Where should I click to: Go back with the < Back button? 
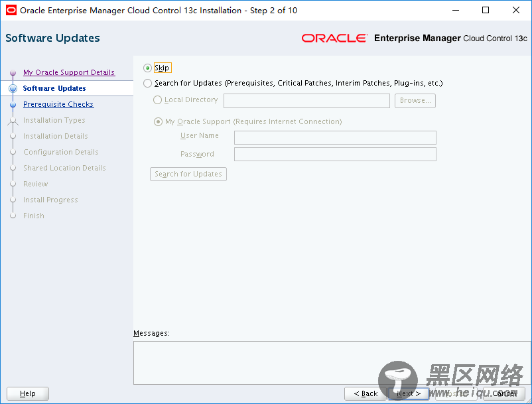(x=366, y=393)
